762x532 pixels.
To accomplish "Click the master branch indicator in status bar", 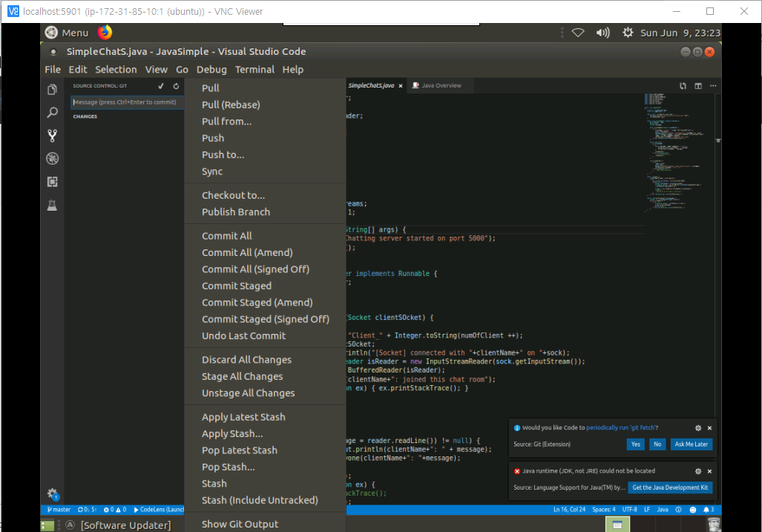I will [x=59, y=510].
